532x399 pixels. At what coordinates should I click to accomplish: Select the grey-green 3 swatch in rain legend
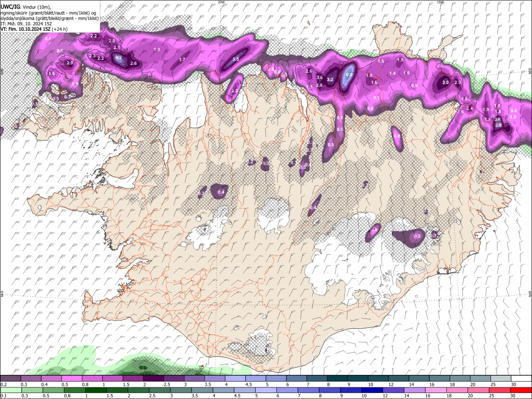click(x=181, y=390)
